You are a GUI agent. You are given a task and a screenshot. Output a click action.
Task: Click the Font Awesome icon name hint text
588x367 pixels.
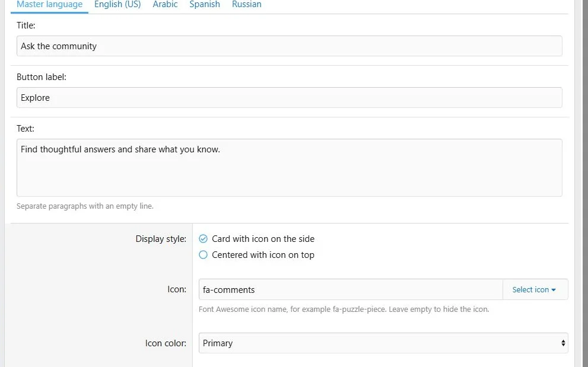tap(344, 309)
